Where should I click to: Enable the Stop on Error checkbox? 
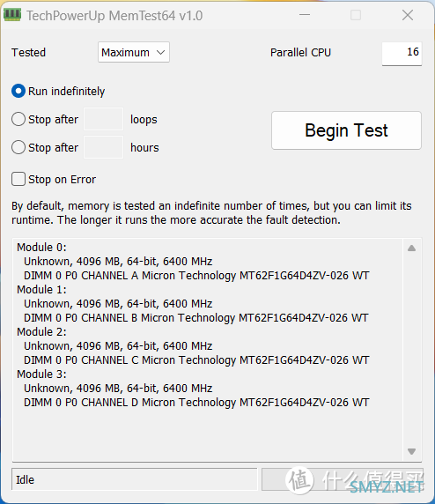click(x=18, y=179)
